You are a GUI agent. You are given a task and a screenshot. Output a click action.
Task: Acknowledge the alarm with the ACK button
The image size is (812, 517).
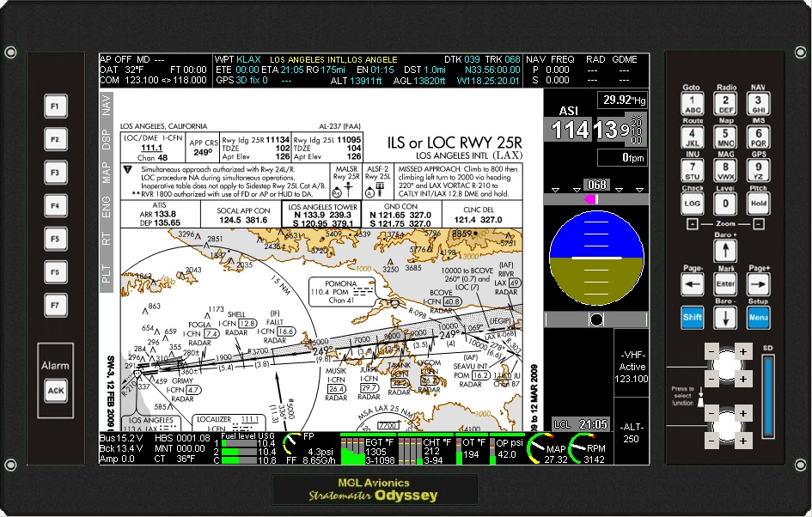click(x=55, y=391)
